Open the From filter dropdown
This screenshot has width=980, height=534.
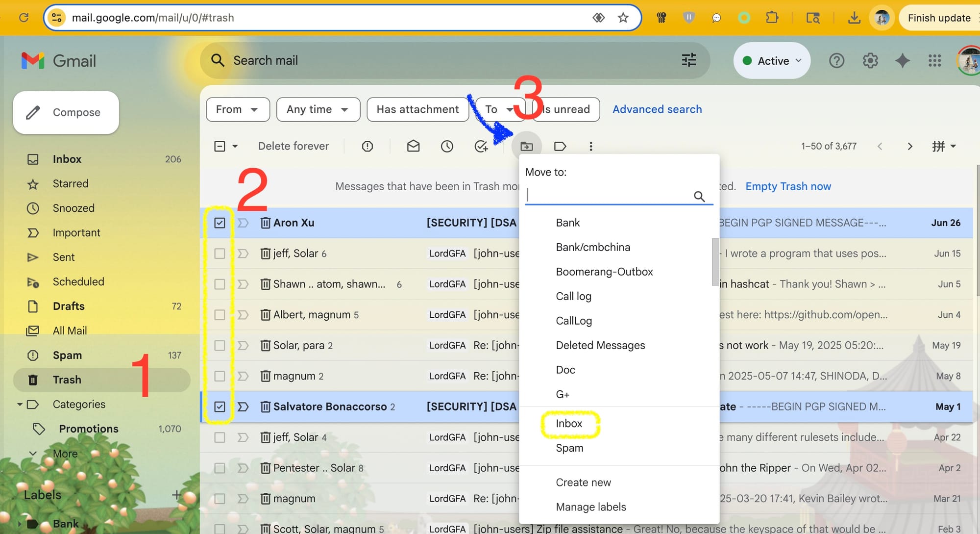238,109
